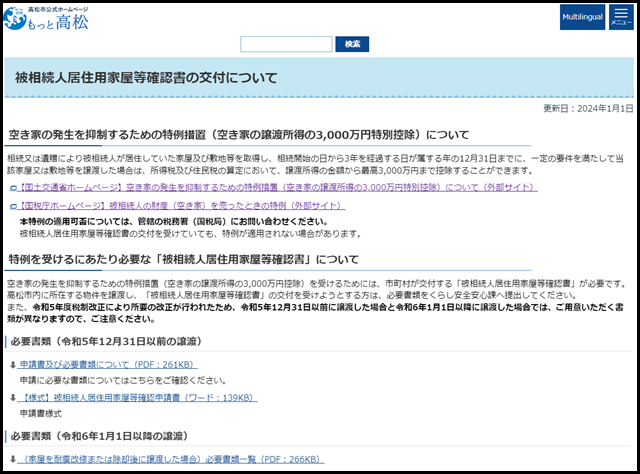
Task: Click download arrow icon beside 必要書類一覧 PDF link
Action: 13,459
